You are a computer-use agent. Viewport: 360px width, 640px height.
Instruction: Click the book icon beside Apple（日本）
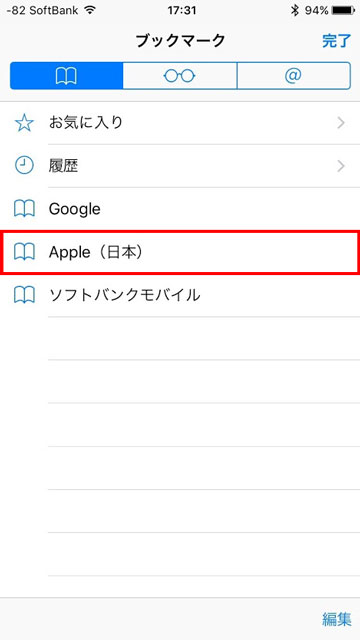[24, 252]
